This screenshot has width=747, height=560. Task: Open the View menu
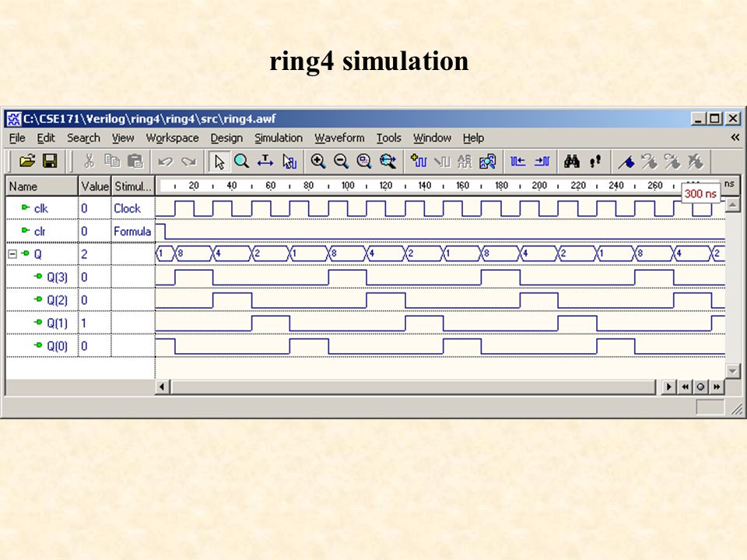[123, 138]
